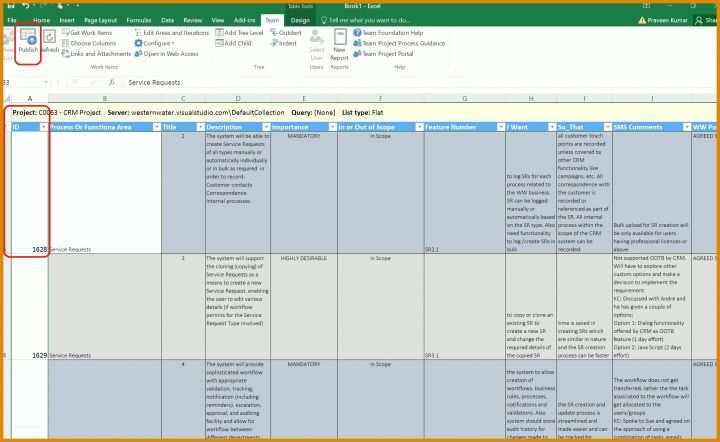Click Get Work Items in the ribbon
The image size is (720, 442).
pos(87,33)
